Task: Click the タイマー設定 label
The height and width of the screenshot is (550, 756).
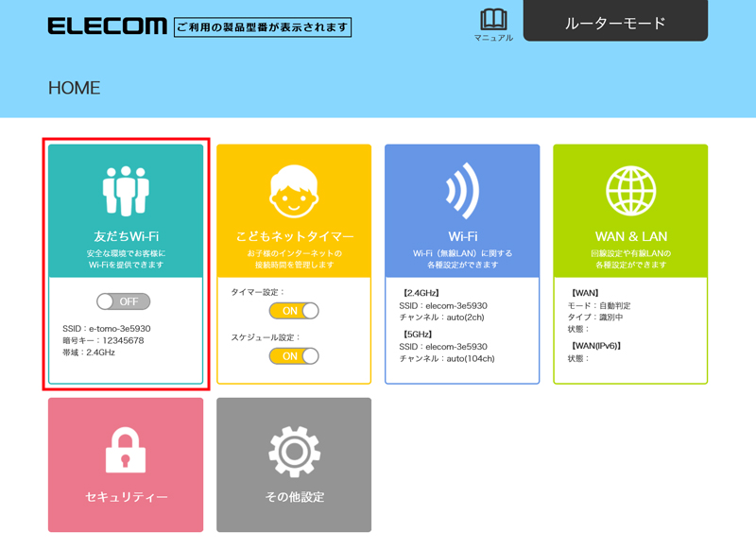Action: click(258, 292)
